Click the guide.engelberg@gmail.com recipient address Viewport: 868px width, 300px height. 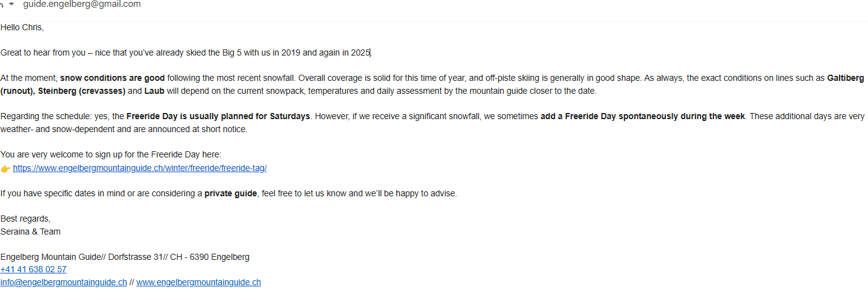click(82, 4)
